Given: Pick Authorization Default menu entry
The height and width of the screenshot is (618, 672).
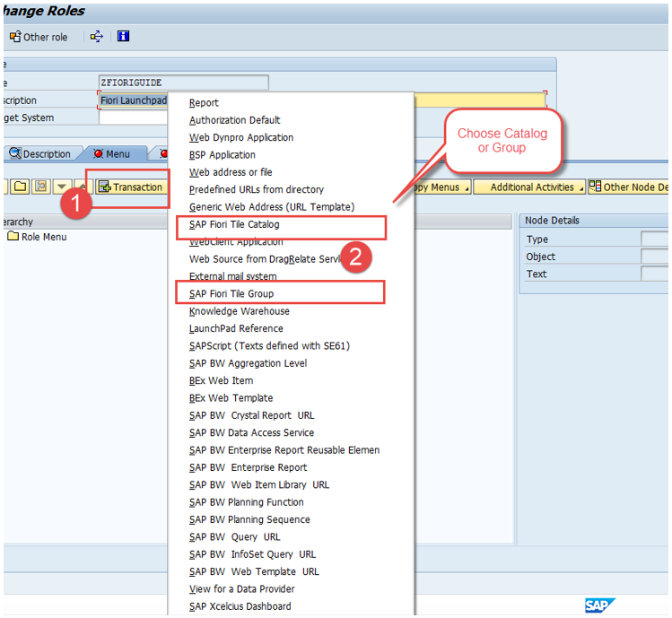Looking at the screenshot, I should pos(234,120).
